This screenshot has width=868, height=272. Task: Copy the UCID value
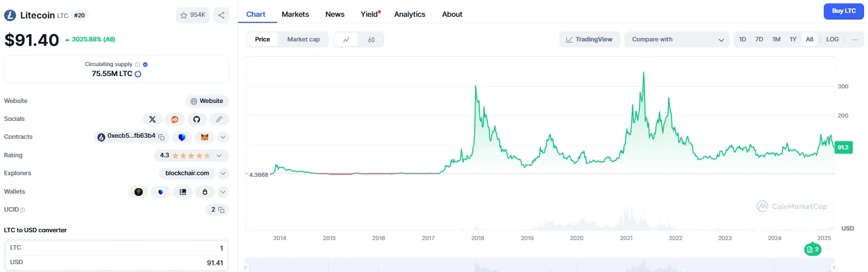tap(221, 210)
